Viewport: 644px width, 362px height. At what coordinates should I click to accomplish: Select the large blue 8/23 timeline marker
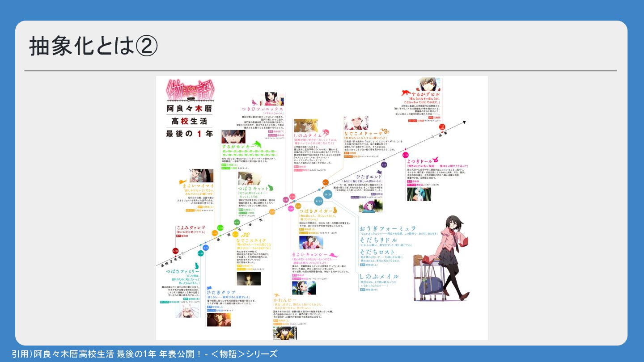click(x=319, y=202)
